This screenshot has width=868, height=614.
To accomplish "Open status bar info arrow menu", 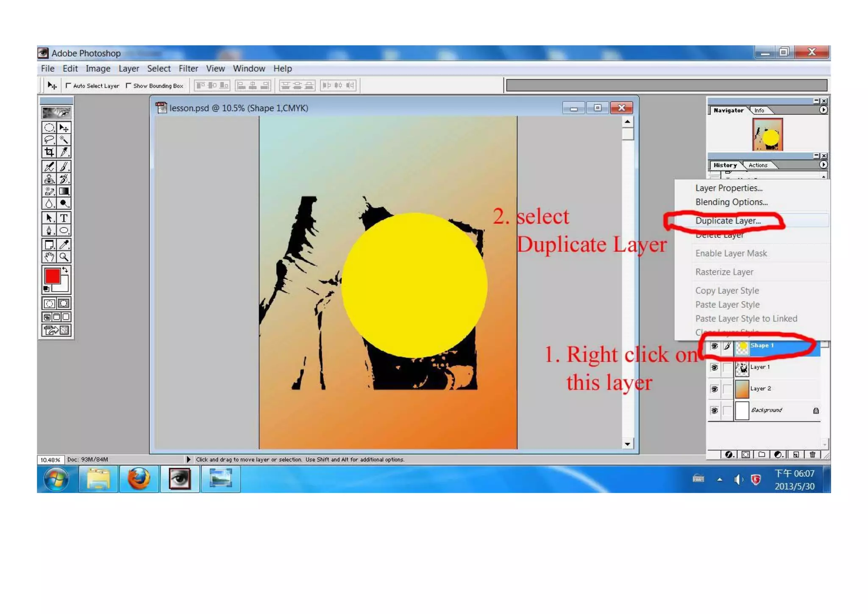I will [188, 459].
